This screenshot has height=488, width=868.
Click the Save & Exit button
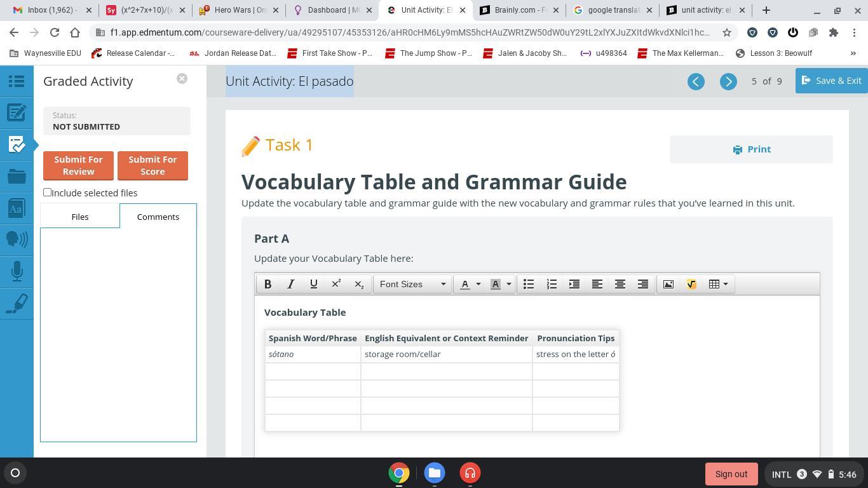[x=831, y=81]
